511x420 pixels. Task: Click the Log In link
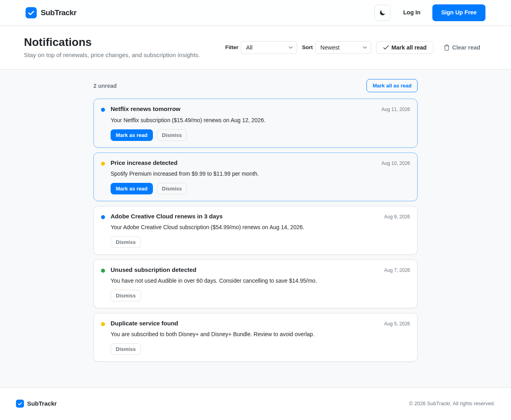pyautogui.click(x=412, y=12)
